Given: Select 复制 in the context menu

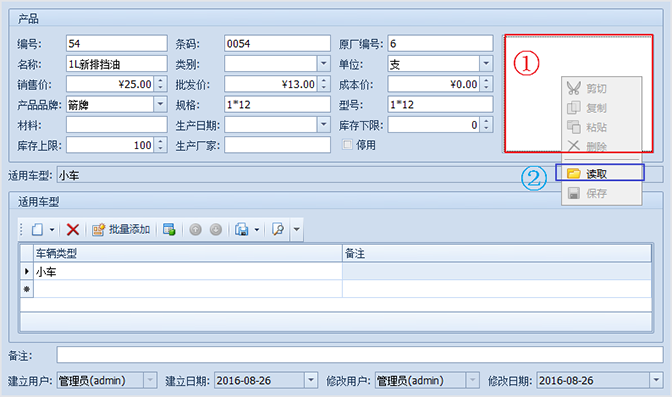Looking at the screenshot, I should (602, 108).
